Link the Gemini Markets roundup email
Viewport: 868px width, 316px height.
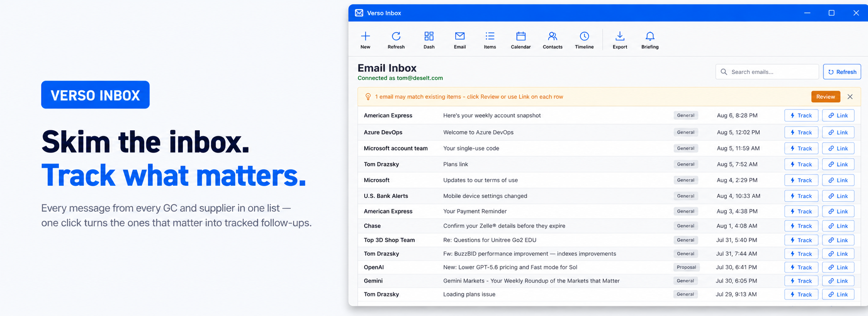coord(838,281)
